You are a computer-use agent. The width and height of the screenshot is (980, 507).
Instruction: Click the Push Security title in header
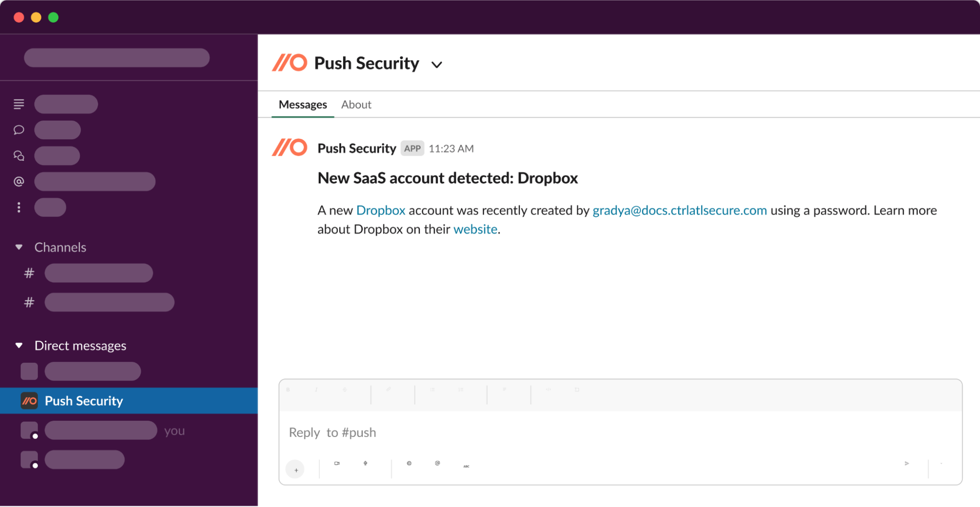[367, 64]
